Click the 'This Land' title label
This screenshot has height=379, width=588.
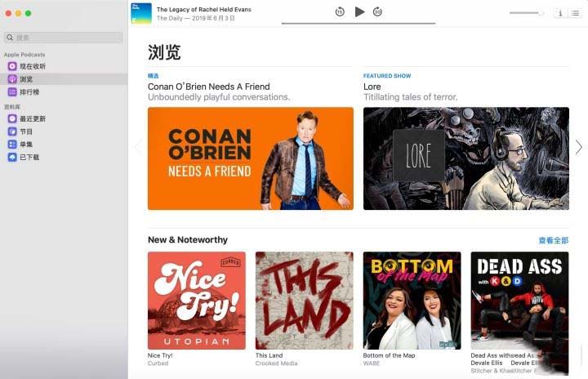[269, 355]
